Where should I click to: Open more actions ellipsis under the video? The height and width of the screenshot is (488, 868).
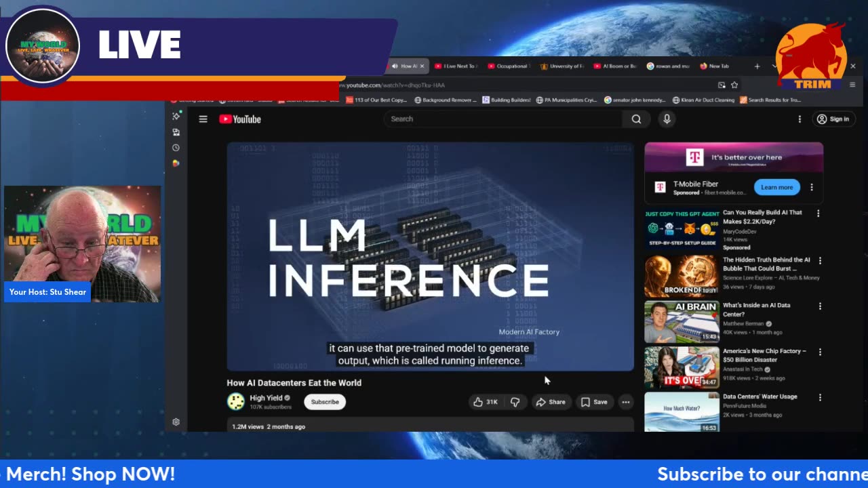pyautogui.click(x=626, y=402)
